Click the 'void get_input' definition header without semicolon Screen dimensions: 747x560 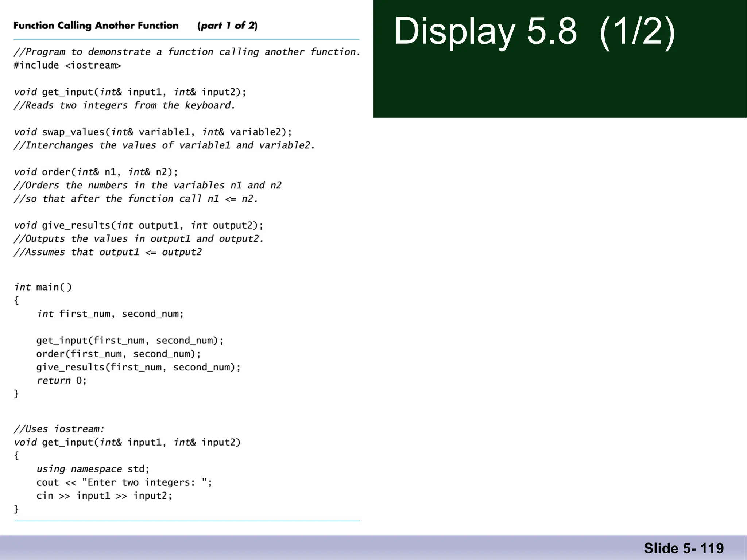[x=127, y=443]
